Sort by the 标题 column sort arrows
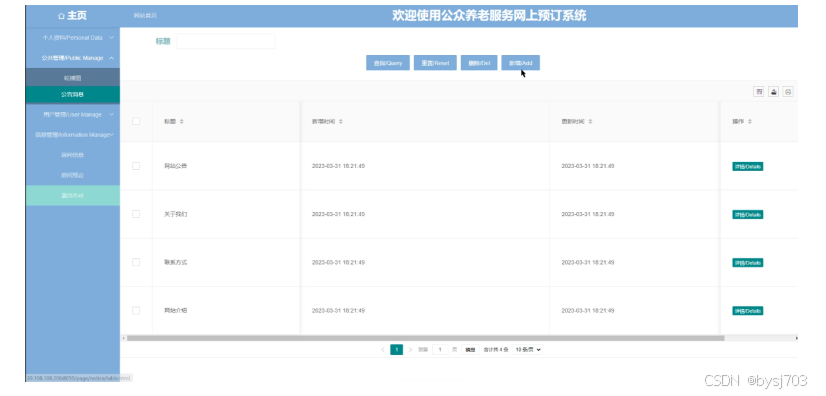This screenshot has height=396, width=826. coord(182,122)
